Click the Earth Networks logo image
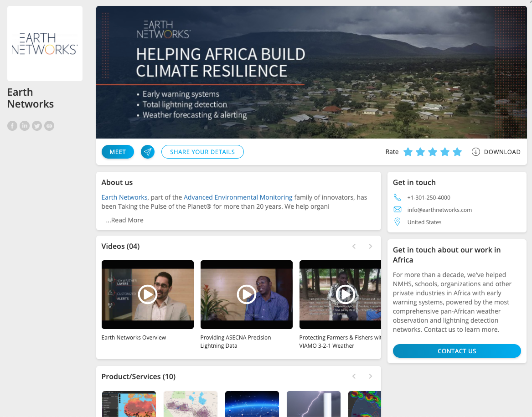This screenshot has width=532, height=417. [x=45, y=43]
